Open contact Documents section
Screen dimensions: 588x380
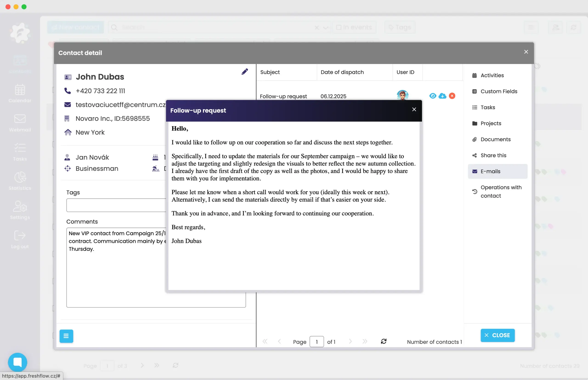[495, 139]
